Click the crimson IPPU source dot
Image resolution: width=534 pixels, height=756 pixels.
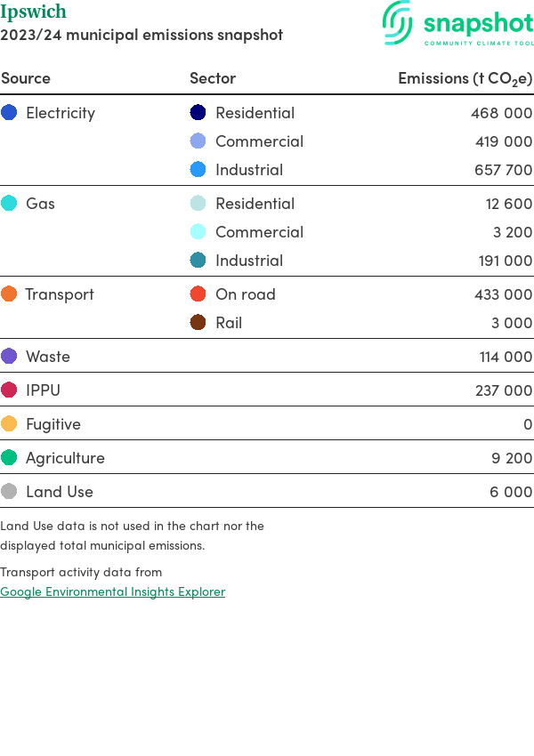coord(9,390)
